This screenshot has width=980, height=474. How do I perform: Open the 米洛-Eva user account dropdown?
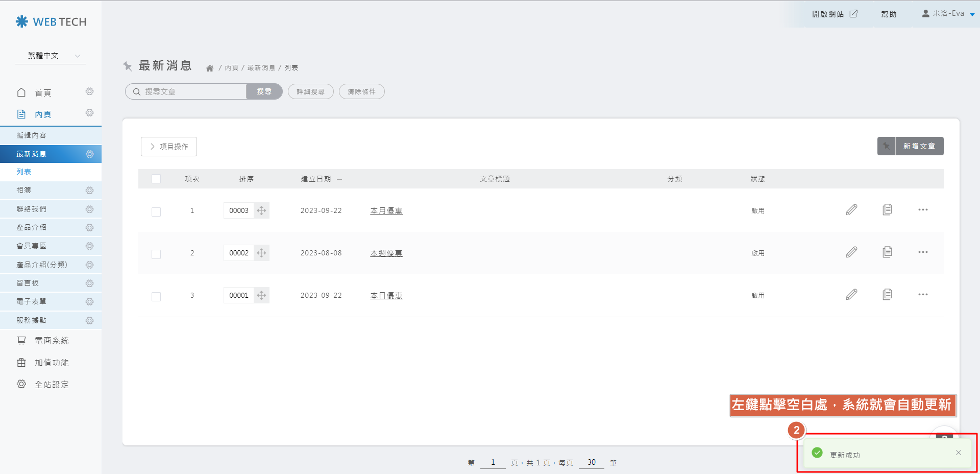click(x=948, y=14)
